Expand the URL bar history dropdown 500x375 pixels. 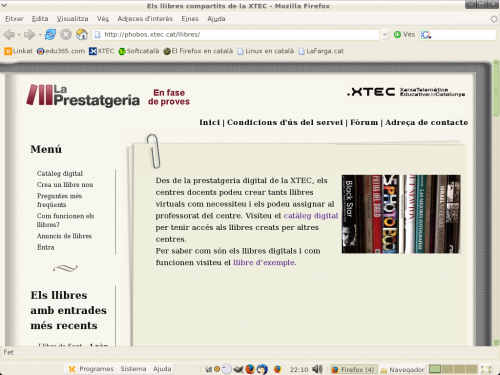point(385,34)
